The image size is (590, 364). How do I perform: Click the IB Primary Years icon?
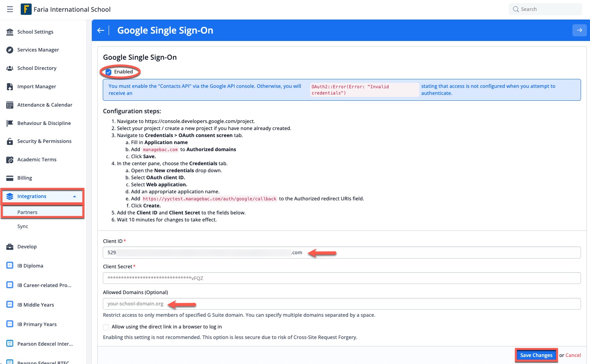[x=10, y=324]
